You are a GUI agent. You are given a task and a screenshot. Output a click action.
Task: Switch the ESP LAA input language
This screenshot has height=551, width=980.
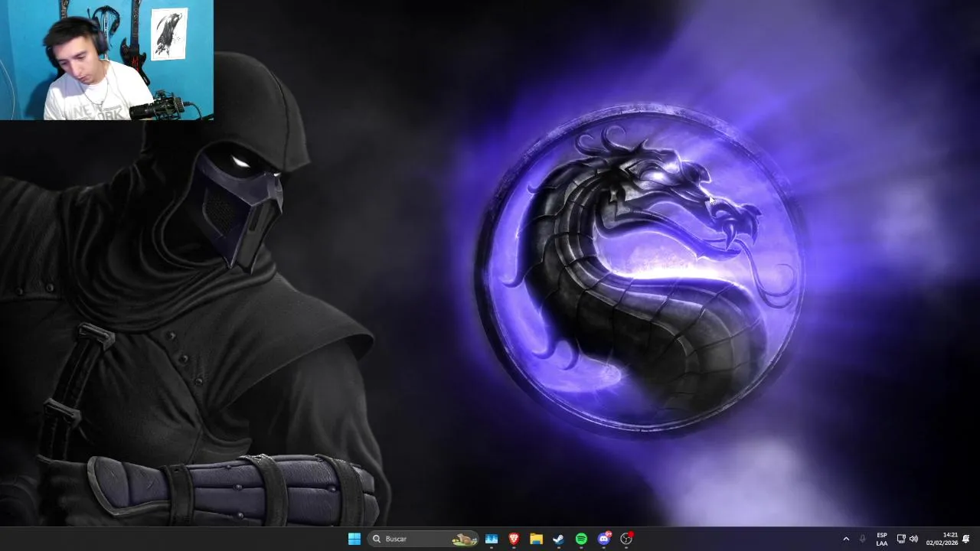882,539
